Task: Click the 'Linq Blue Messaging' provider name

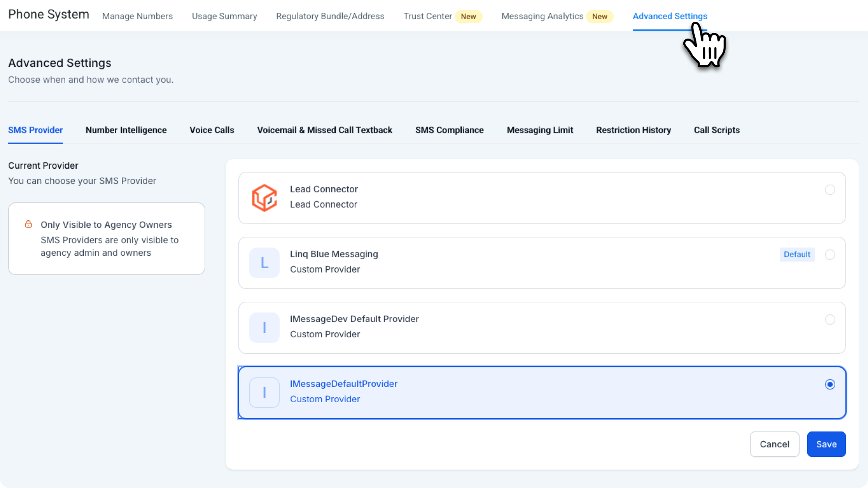Action: [x=334, y=254]
